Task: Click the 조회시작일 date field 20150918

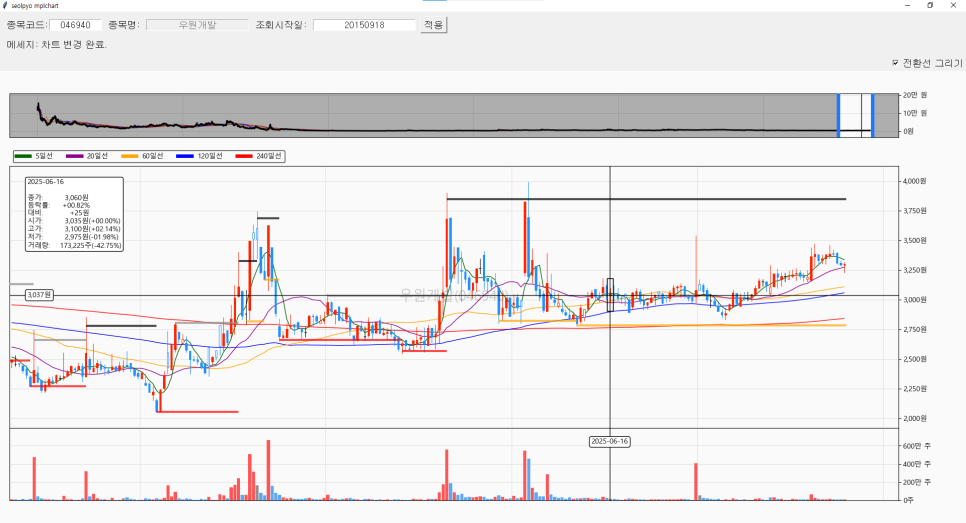Action: 364,25
